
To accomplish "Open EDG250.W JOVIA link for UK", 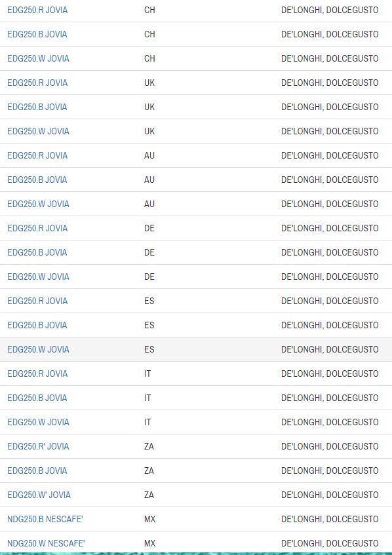I will (38, 131).
